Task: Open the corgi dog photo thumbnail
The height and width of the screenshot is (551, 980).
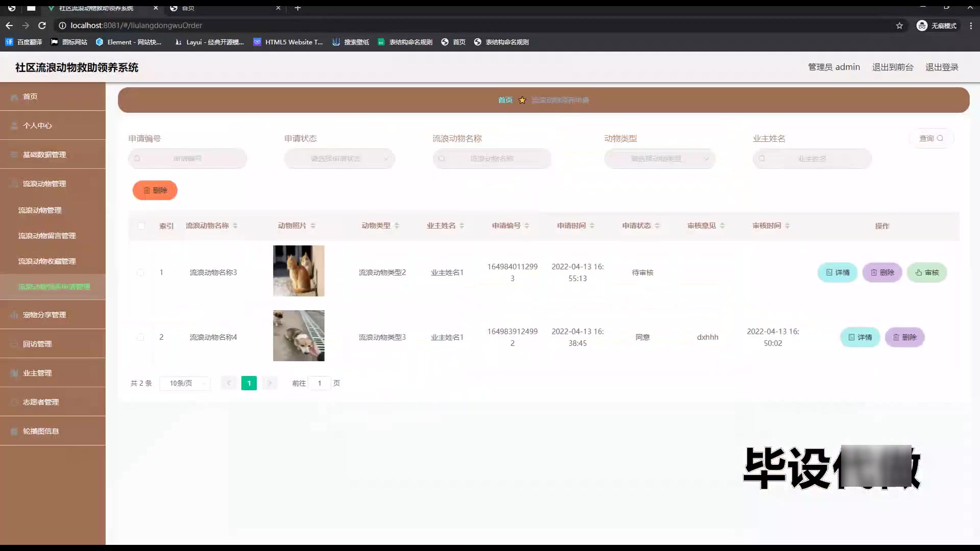Action: click(x=299, y=336)
